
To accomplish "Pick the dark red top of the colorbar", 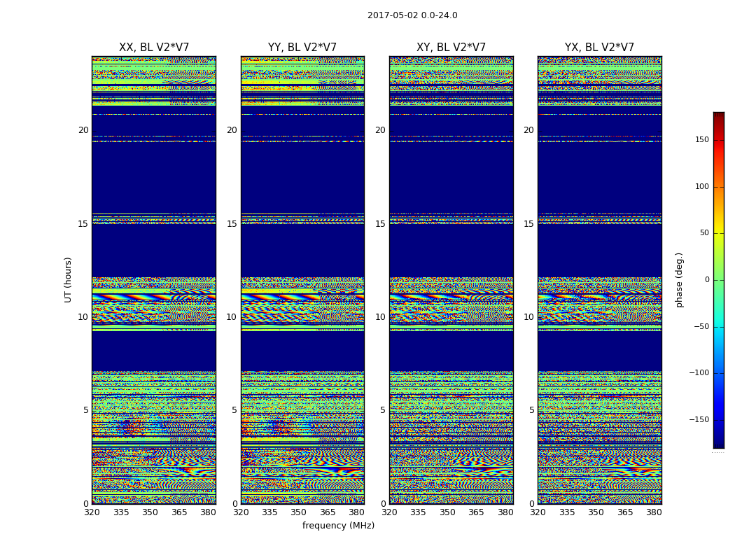I will [x=718, y=115].
